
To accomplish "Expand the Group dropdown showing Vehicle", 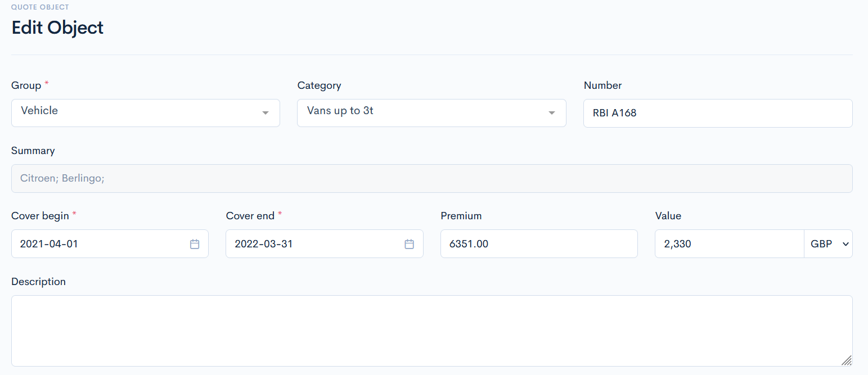I will (145, 113).
